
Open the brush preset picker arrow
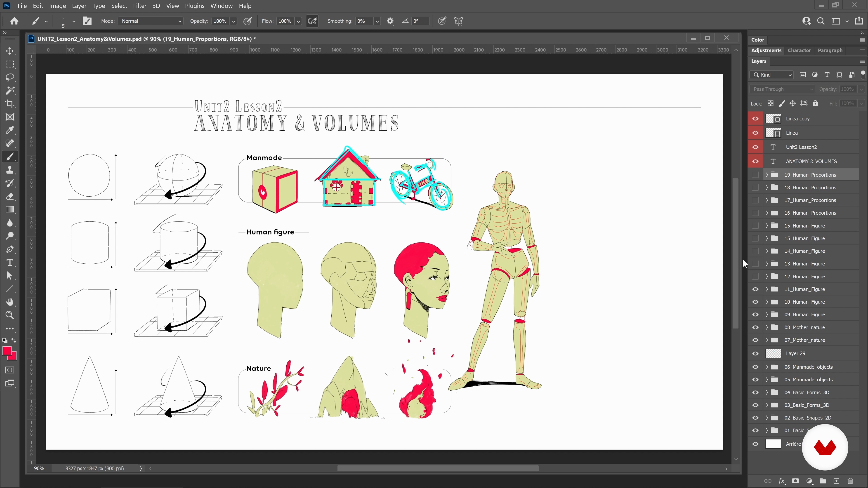coord(74,21)
